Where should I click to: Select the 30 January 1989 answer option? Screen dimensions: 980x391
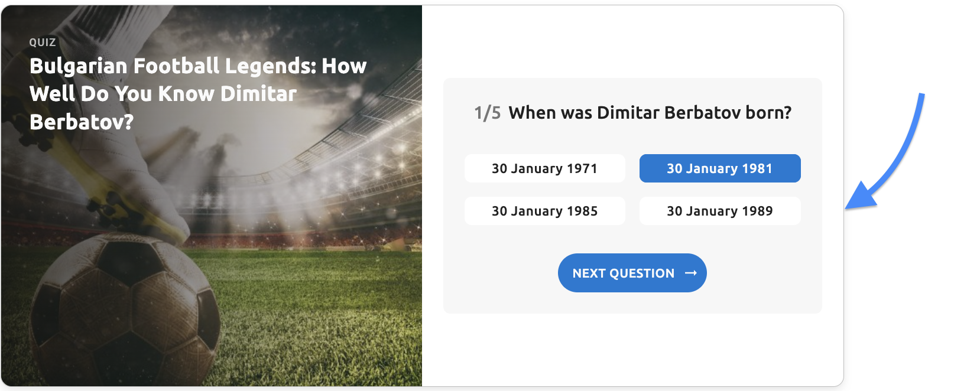[x=719, y=211]
